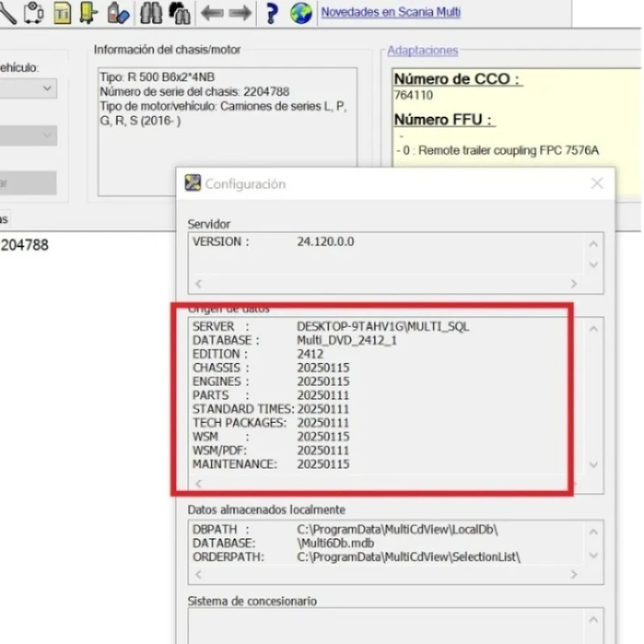Select the STANDARD TIMES 20250111 line
Image resolution: width=644 pixels, height=644 pixels.
point(271,410)
